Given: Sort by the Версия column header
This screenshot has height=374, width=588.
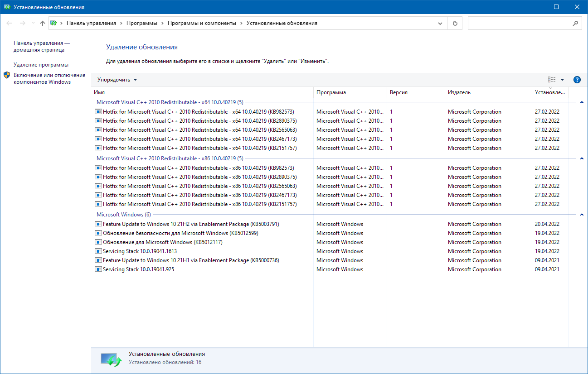Looking at the screenshot, I should (416, 92).
